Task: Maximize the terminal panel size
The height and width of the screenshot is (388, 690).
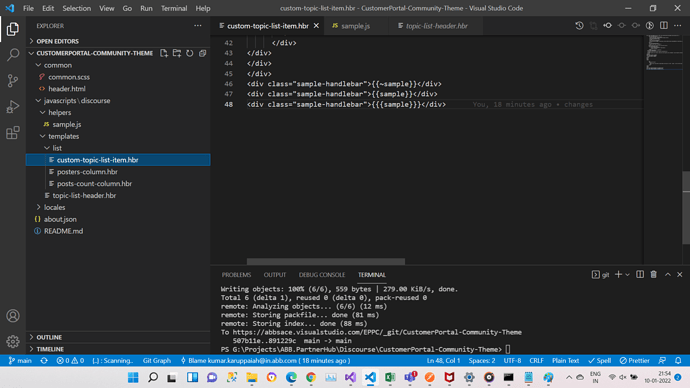Action: [668, 275]
